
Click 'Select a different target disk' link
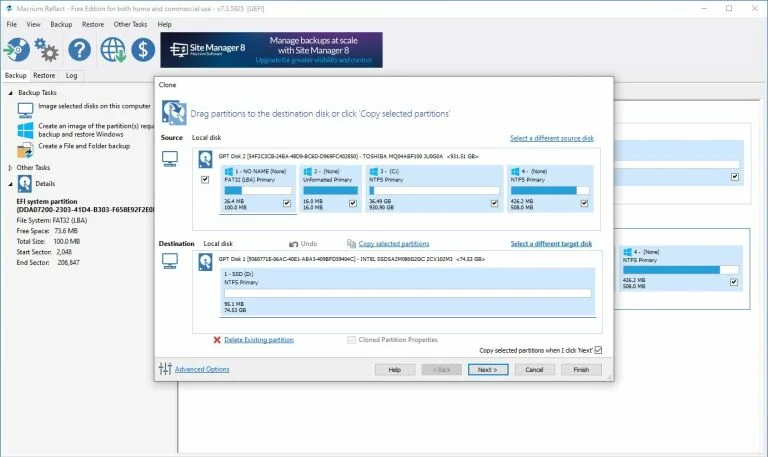[x=551, y=243]
